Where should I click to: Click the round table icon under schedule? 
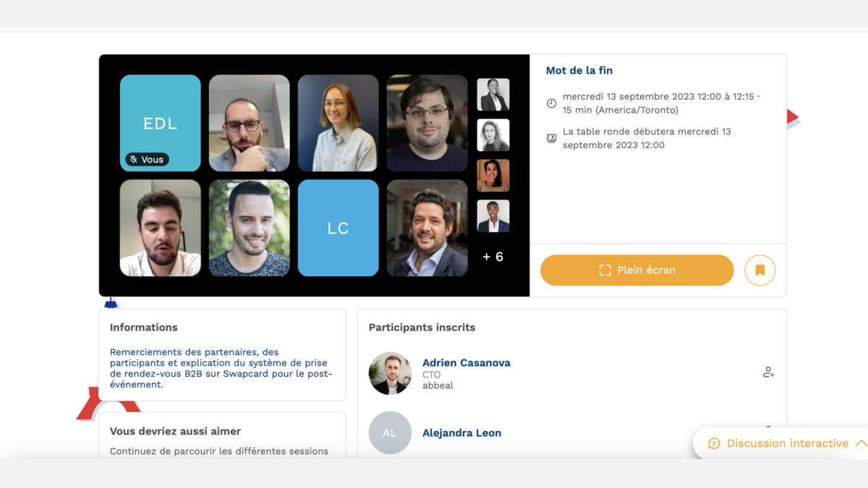tap(551, 139)
